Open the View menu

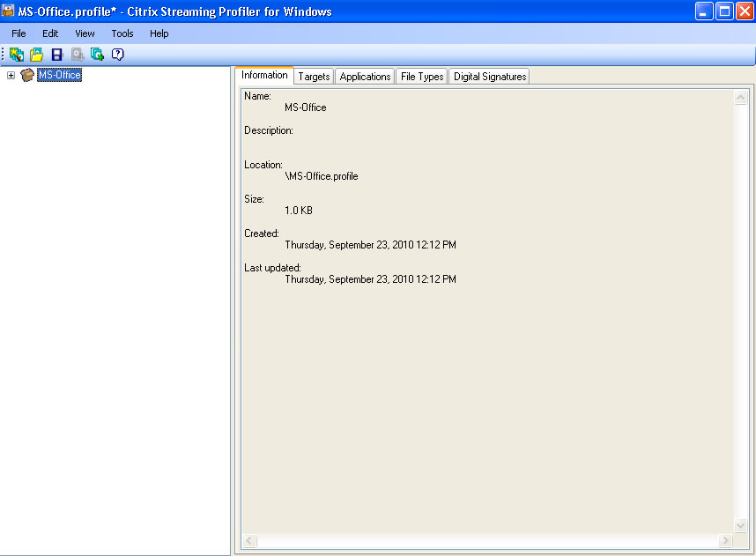tap(85, 33)
